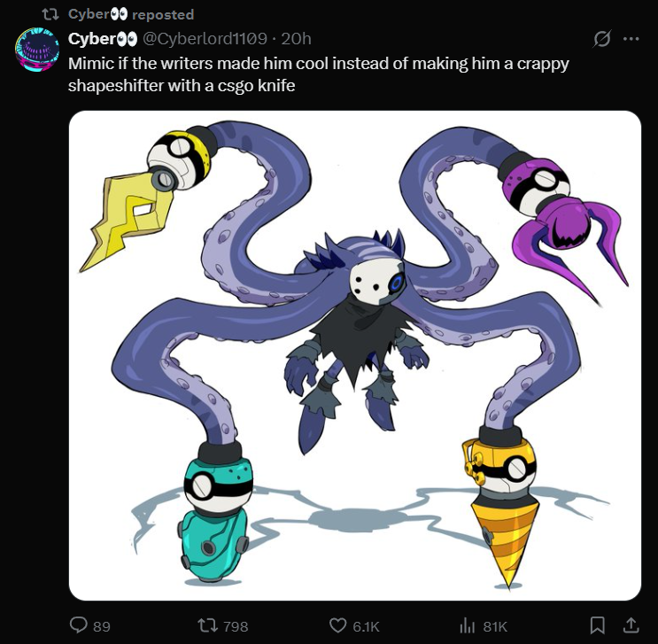Image resolution: width=658 pixels, height=644 pixels.
Task: Click the @Cyberlord1109 handle
Action: coord(205,39)
